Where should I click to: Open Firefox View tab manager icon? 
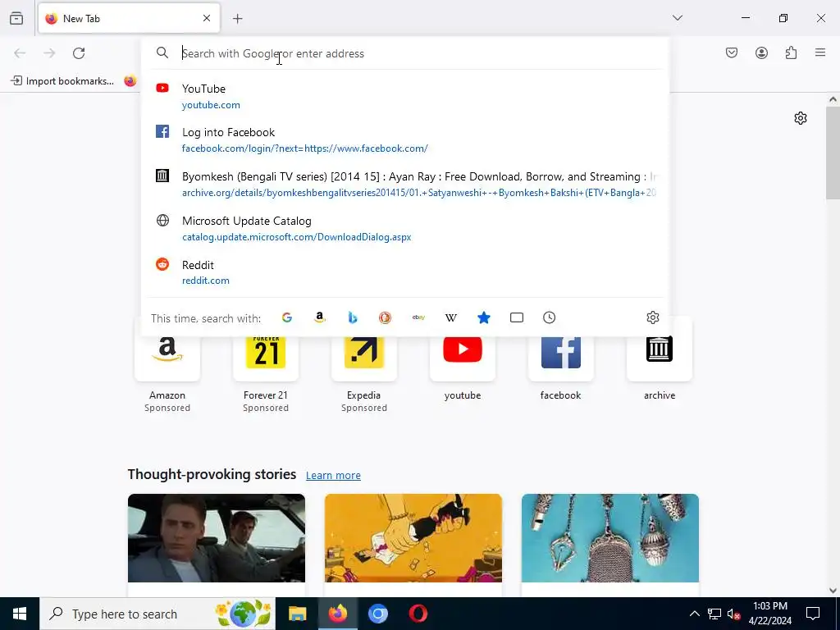tap(16, 18)
